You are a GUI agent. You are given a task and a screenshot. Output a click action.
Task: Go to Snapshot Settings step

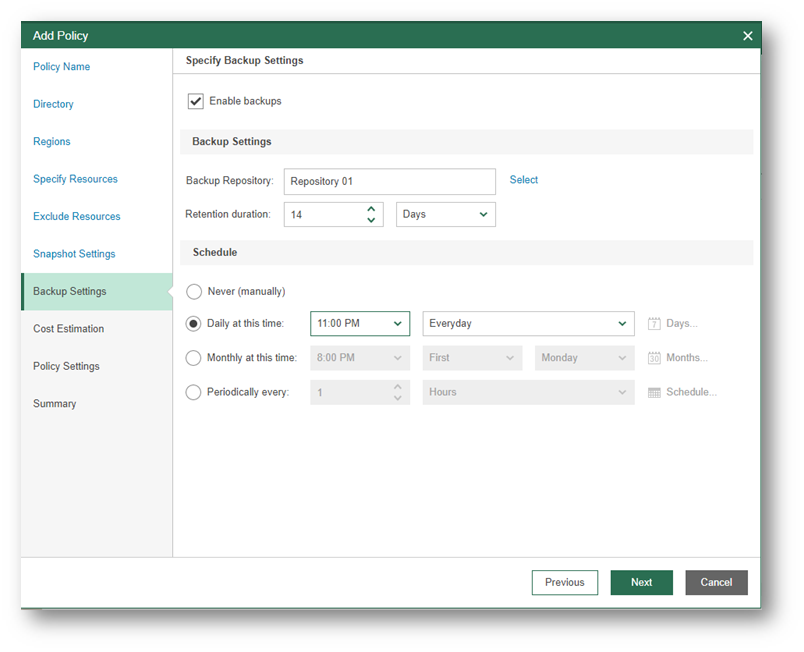tap(74, 254)
